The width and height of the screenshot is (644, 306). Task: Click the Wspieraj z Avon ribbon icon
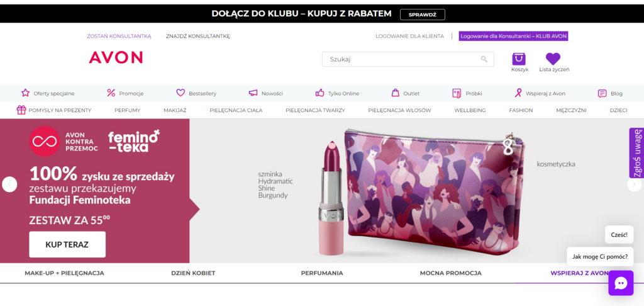pyautogui.click(x=518, y=93)
